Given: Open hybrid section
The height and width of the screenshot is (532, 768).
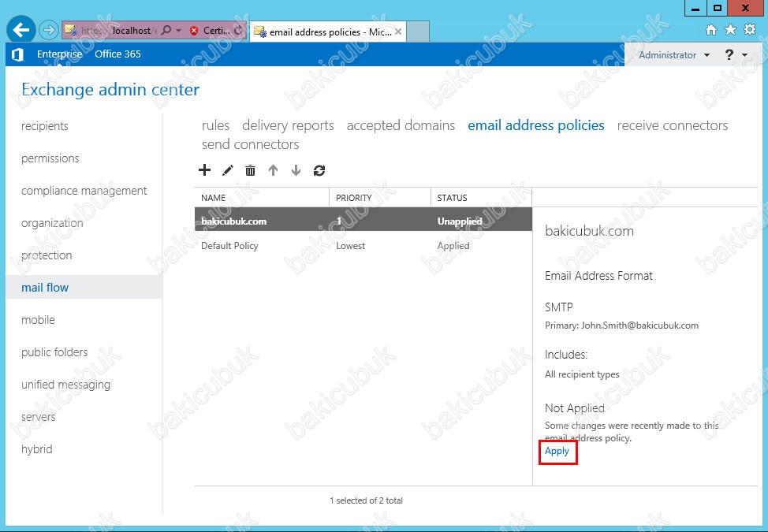Looking at the screenshot, I should click(37, 448).
